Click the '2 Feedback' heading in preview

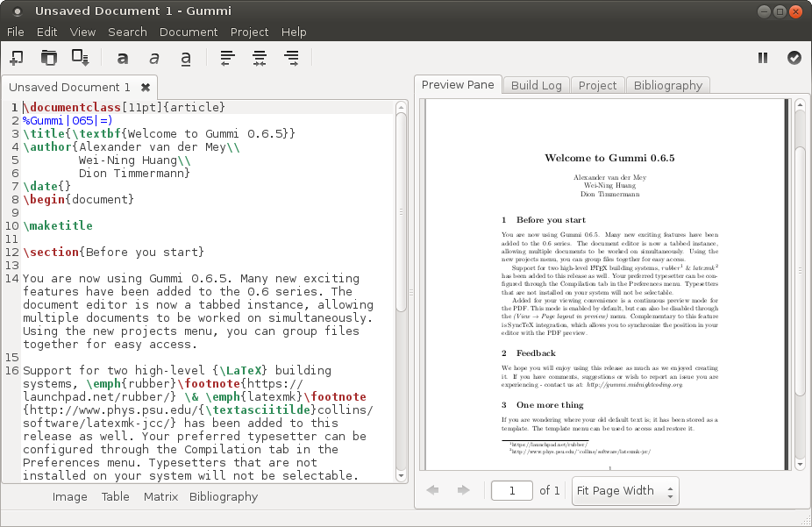click(x=528, y=353)
